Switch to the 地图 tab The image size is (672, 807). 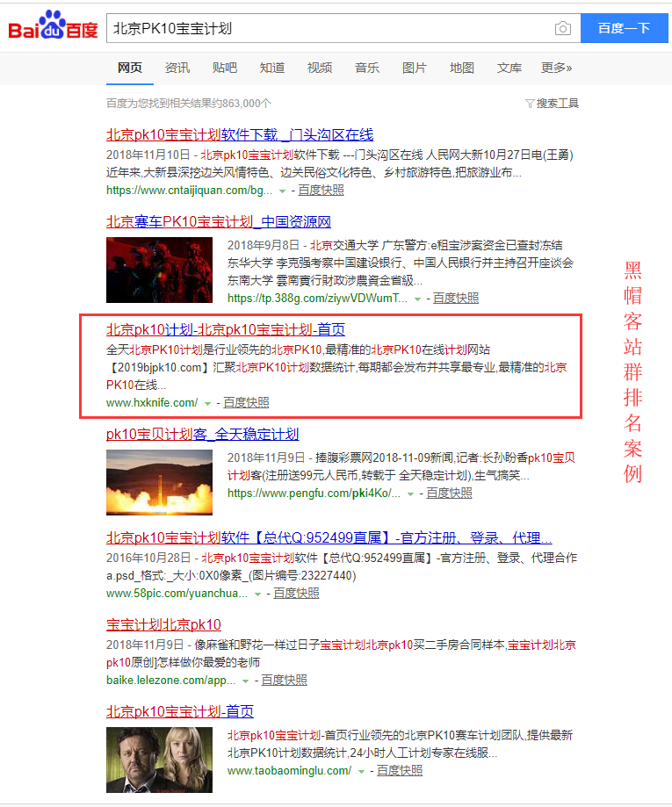(x=461, y=68)
